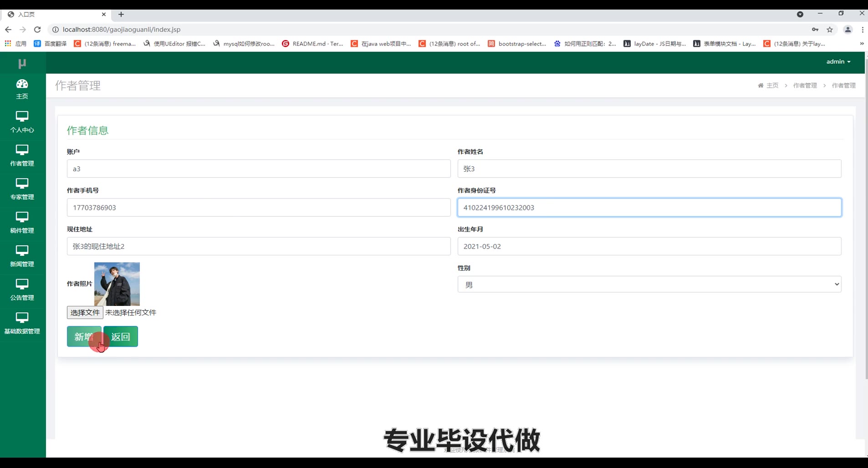The height and width of the screenshot is (468, 868).
Task: Open 基础数据管理 sidebar item
Action: (x=22, y=324)
